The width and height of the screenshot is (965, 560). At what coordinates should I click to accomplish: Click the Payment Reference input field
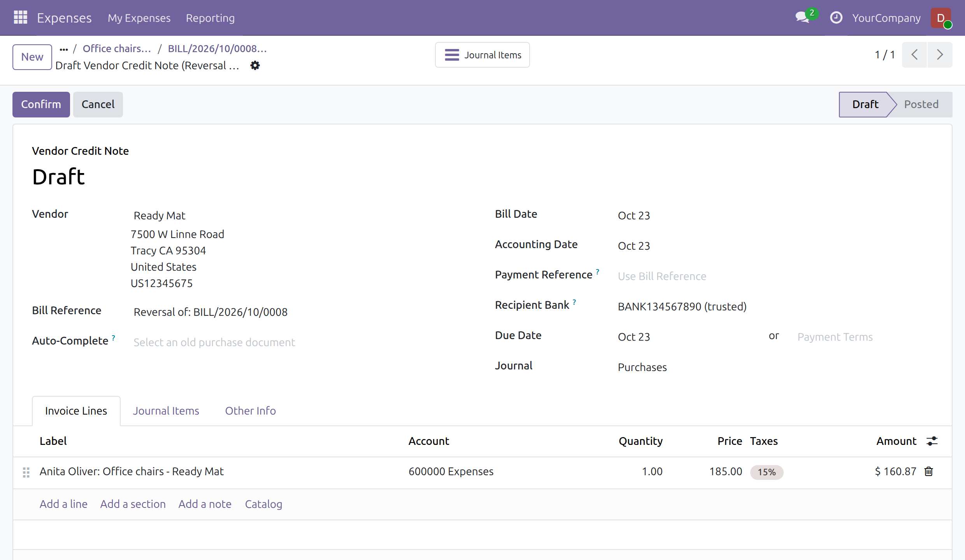[775, 276]
